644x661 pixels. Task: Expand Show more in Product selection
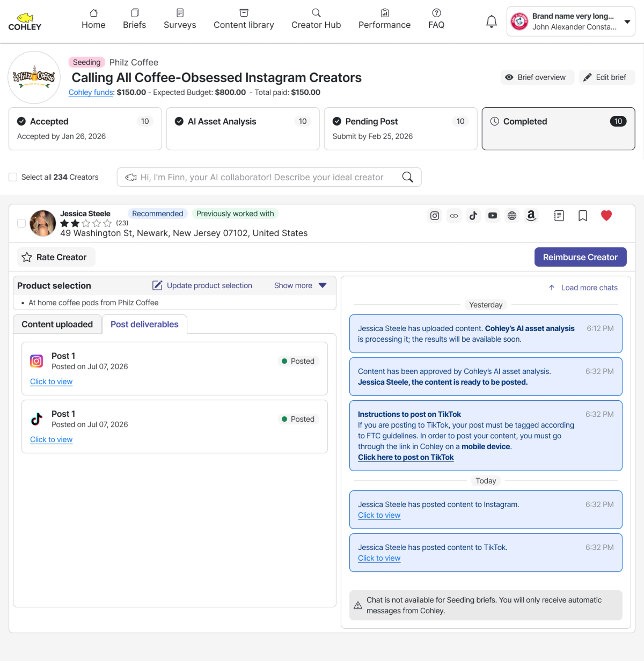coord(301,285)
